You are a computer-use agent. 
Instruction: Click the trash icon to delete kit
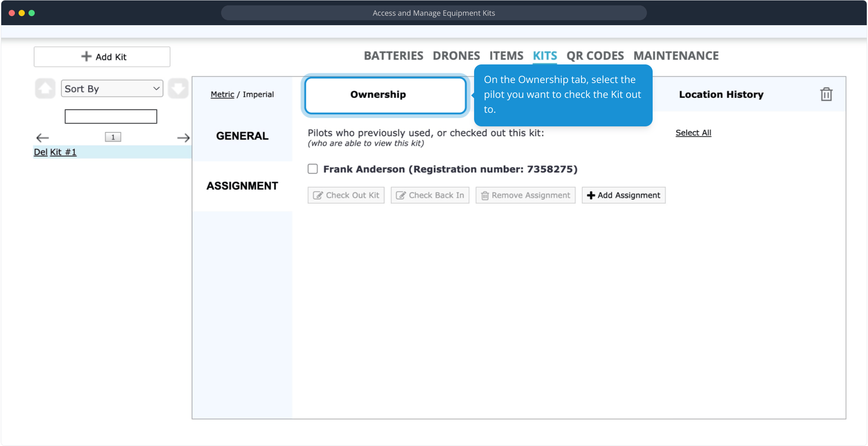(826, 95)
